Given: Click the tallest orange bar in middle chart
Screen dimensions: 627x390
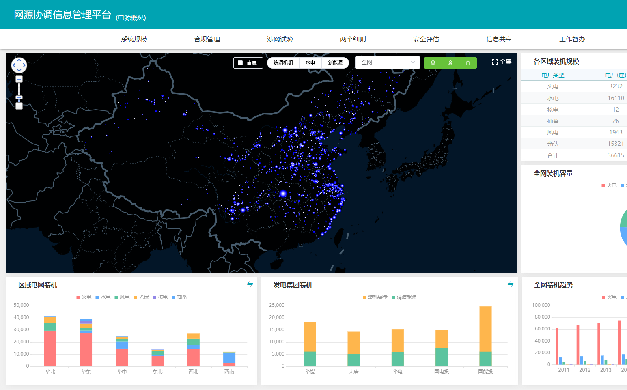Looking at the screenshot, I should tap(485, 329).
